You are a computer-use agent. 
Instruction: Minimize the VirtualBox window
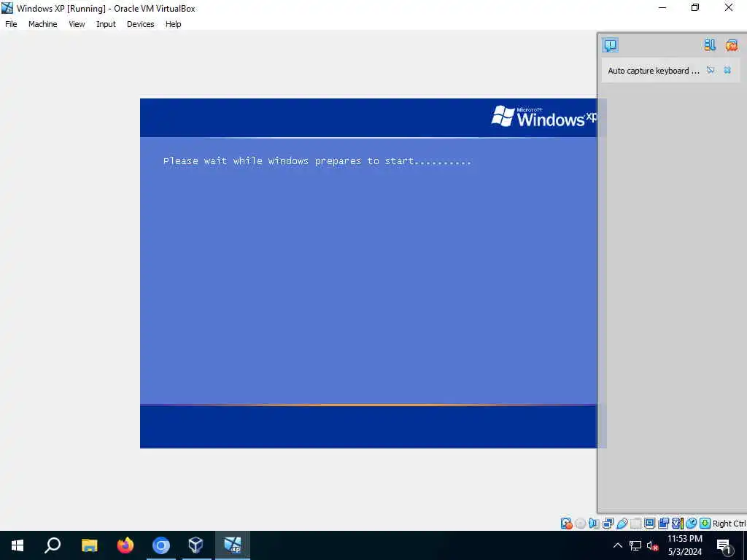pyautogui.click(x=662, y=7)
